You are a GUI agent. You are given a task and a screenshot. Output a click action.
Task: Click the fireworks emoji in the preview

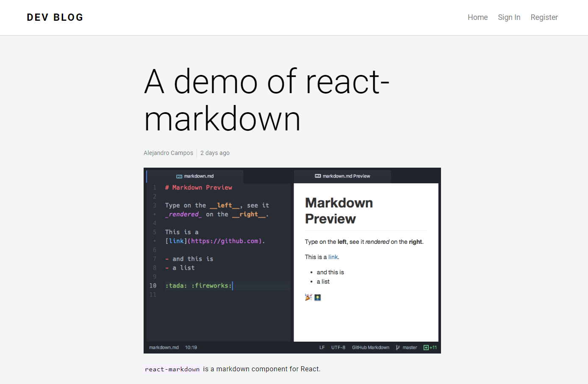[317, 297]
